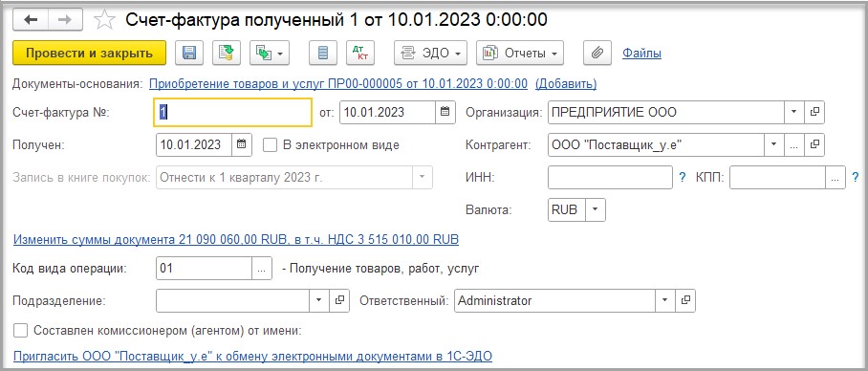
Task: Open the ЭДО menu
Action: (430, 54)
